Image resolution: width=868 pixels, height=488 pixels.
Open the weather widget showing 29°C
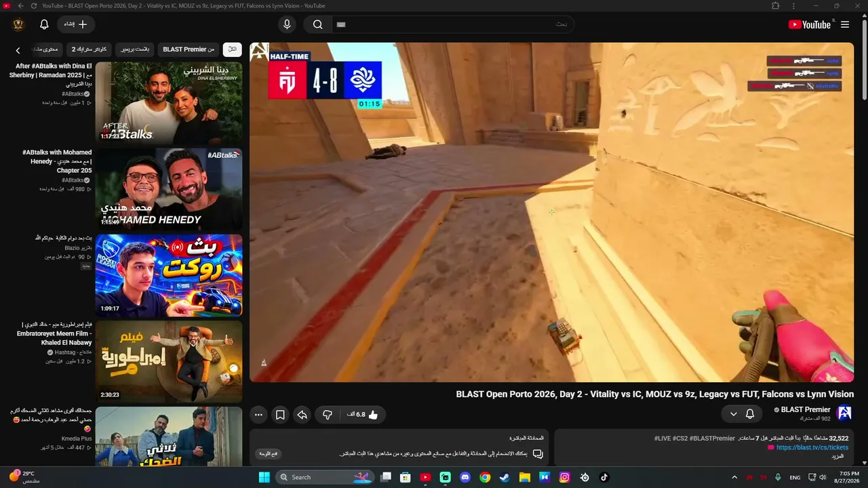tap(25, 477)
